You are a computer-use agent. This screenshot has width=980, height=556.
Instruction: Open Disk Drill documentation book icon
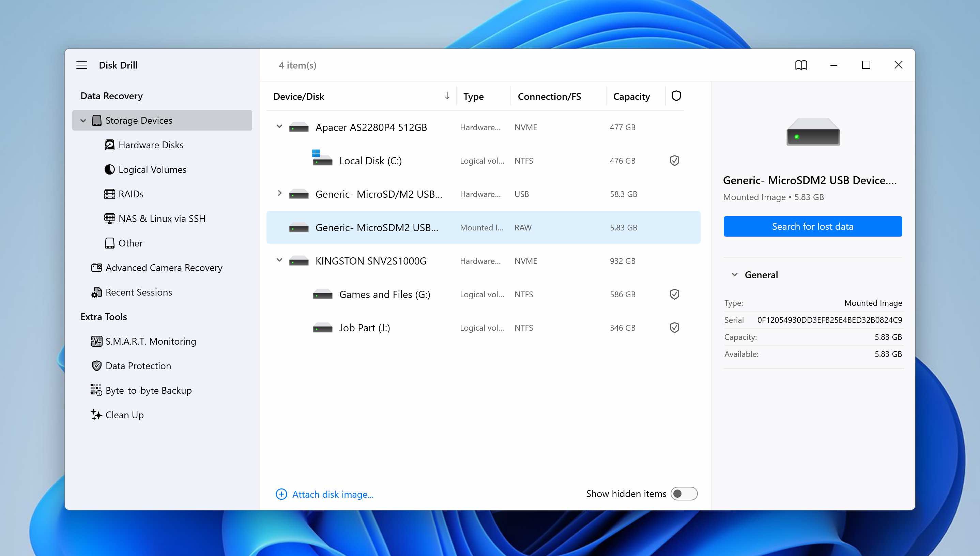click(801, 65)
